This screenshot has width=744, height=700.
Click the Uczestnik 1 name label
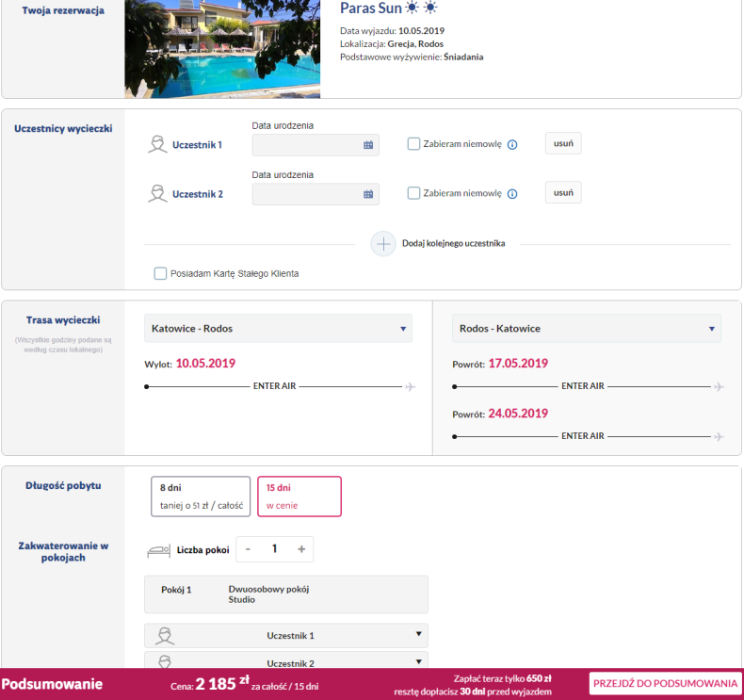198,145
